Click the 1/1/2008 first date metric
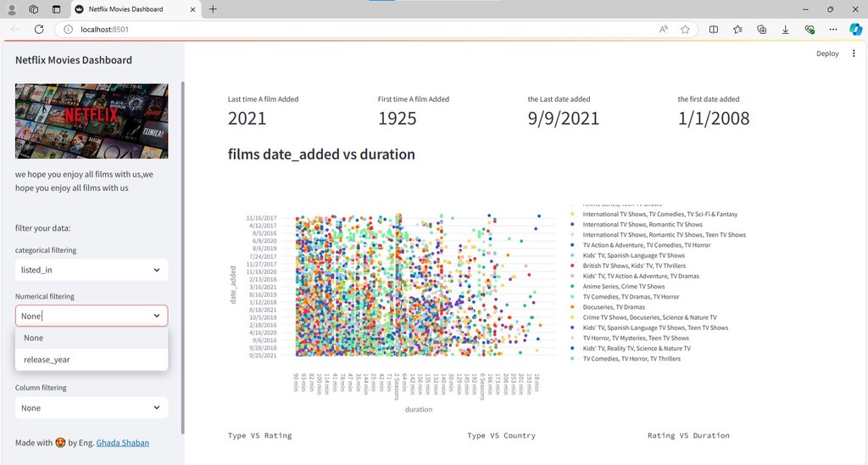Screen dimensions: 868x465 (x=714, y=118)
